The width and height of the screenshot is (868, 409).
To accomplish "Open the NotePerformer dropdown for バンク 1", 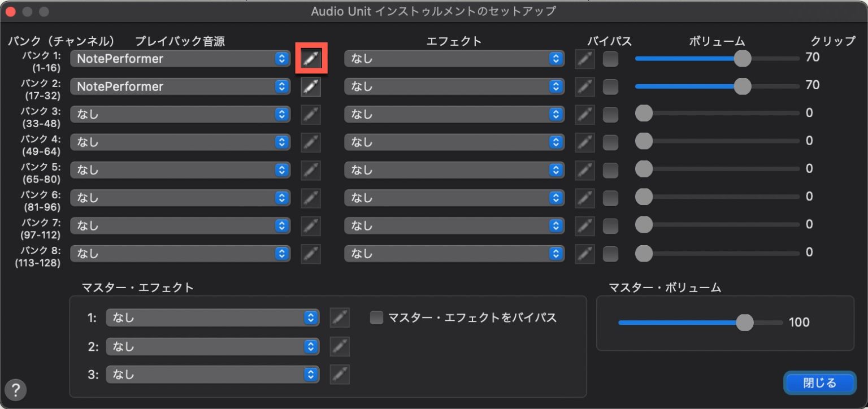I will point(180,58).
